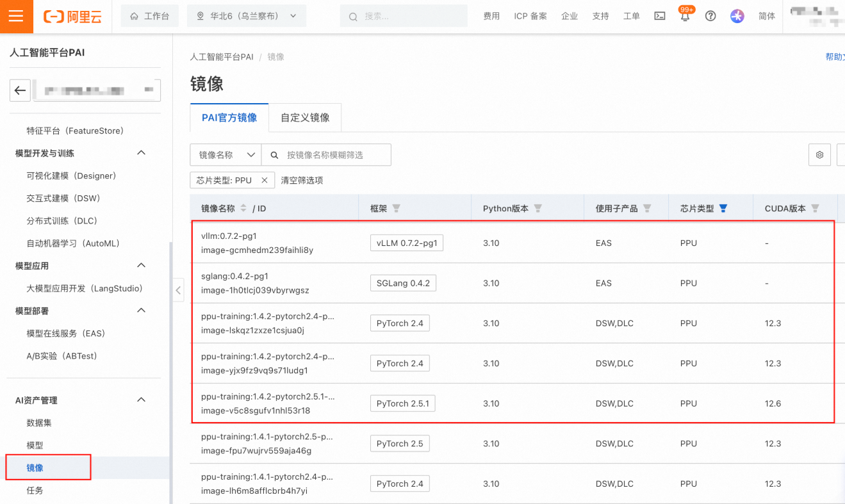
Task: Go to the 工作台 home button
Action: click(x=149, y=16)
